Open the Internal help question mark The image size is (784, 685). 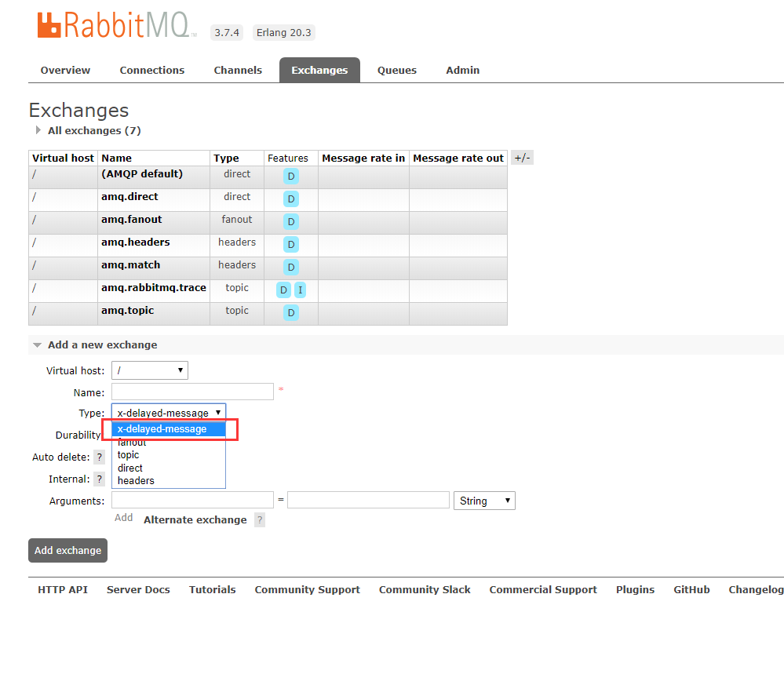(100, 479)
